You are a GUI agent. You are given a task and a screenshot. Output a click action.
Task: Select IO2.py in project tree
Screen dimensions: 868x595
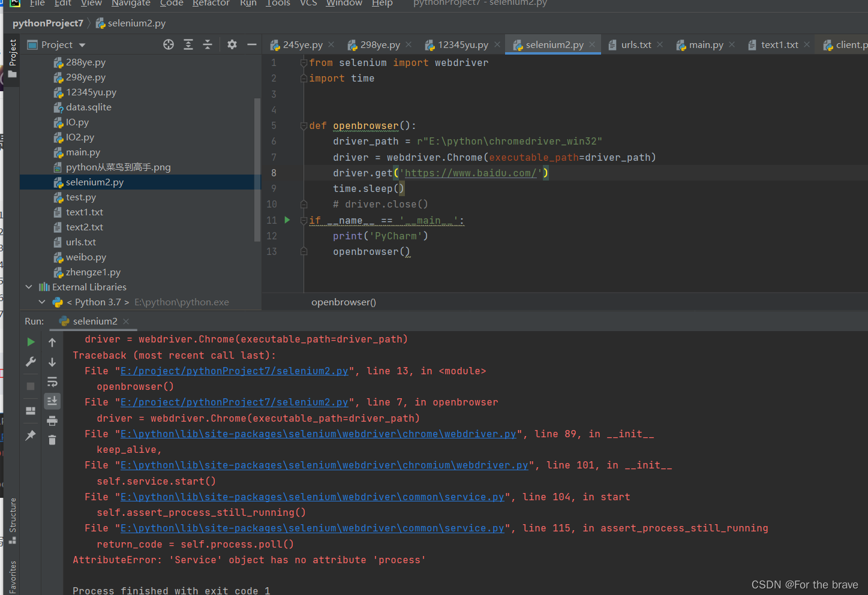pyautogui.click(x=80, y=137)
